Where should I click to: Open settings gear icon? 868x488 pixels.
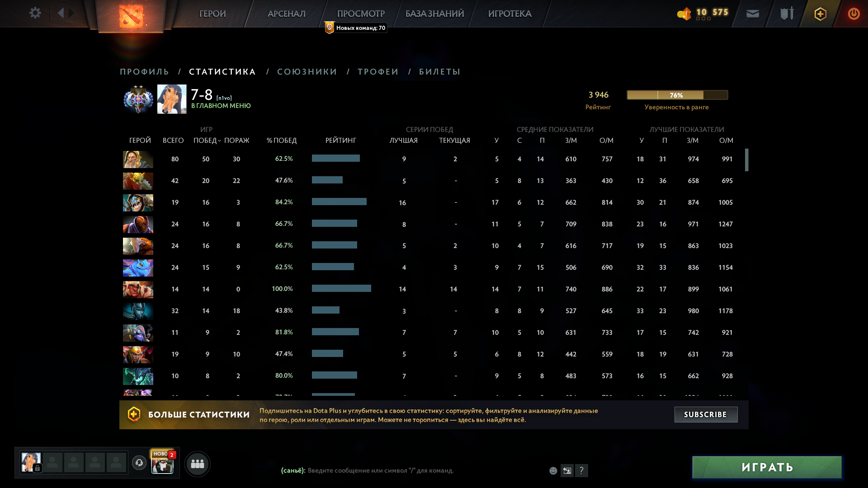tap(35, 13)
